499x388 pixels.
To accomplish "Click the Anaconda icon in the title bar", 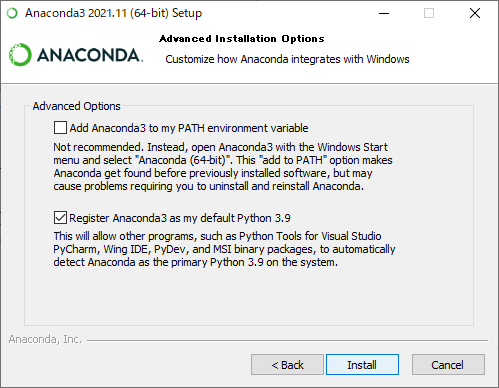I will pos(12,13).
